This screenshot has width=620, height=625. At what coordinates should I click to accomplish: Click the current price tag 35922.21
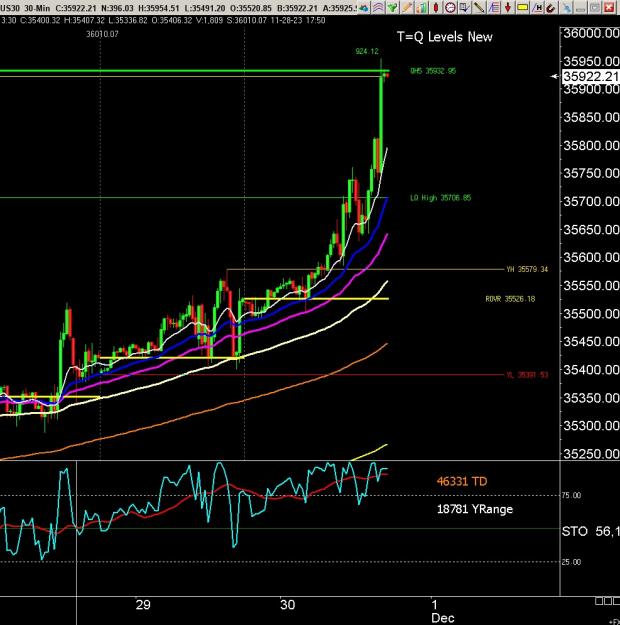click(x=590, y=76)
